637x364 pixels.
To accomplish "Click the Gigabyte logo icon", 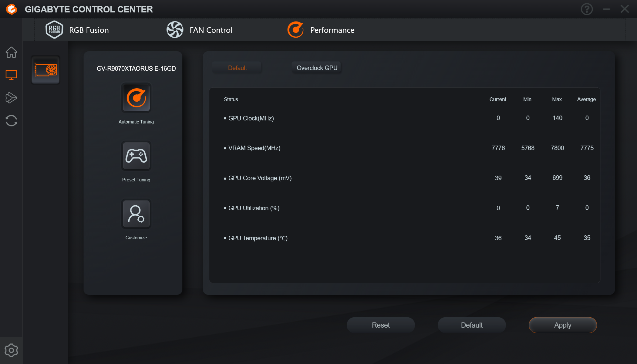I will click(12, 9).
